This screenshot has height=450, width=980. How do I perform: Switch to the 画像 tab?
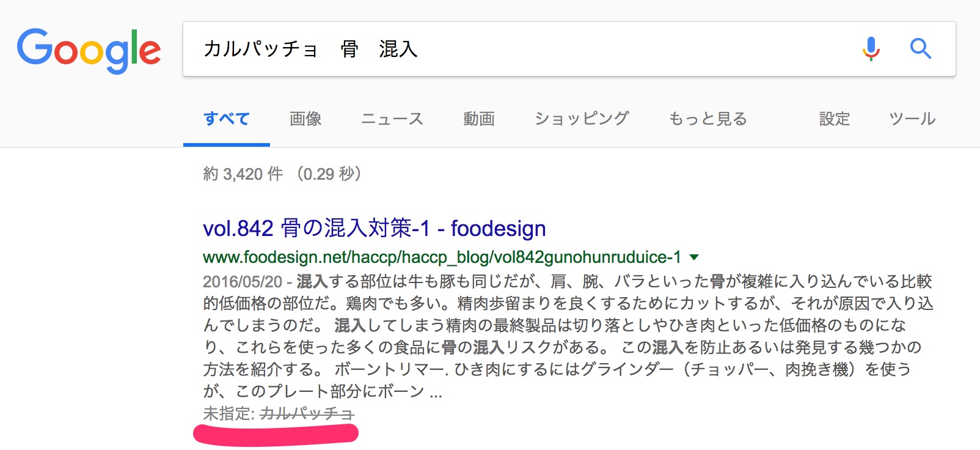[x=305, y=119]
